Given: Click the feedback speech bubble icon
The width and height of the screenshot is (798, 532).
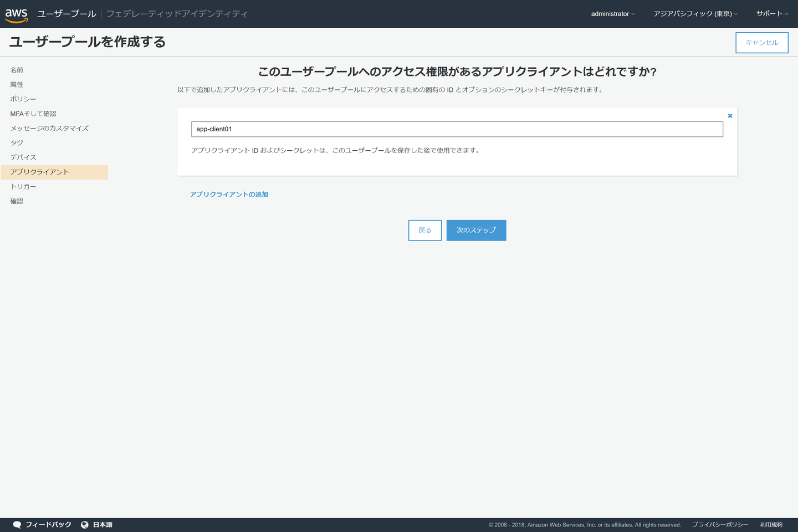Looking at the screenshot, I should click(17, 525).
